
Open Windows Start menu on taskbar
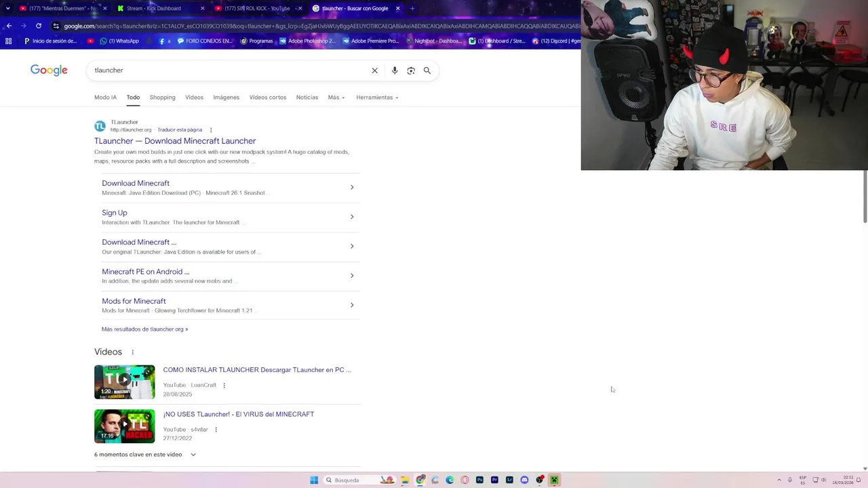(314, 480)
